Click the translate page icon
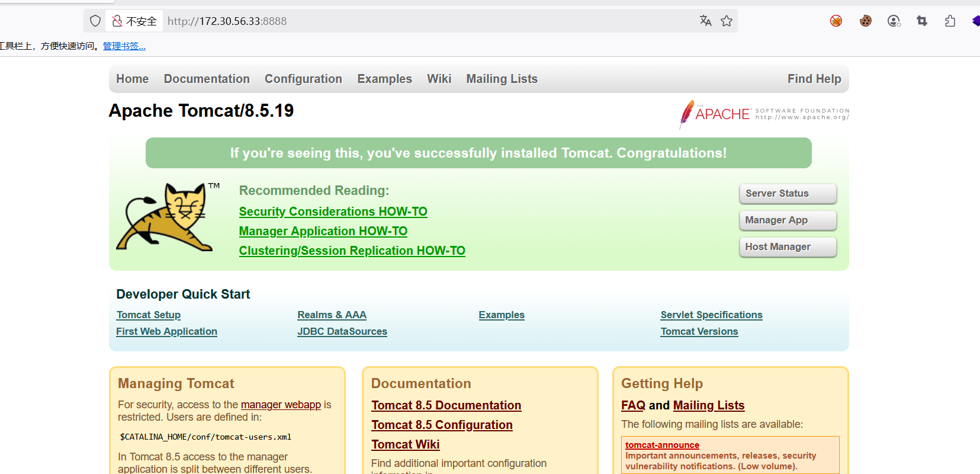 [705, 21]
